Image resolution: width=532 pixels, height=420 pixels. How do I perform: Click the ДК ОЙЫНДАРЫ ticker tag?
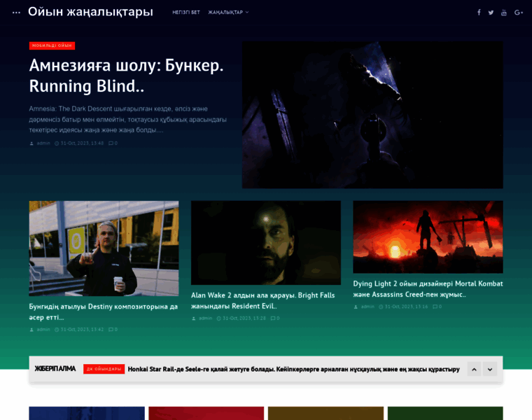pyautogui.click(x=104, y=369)
